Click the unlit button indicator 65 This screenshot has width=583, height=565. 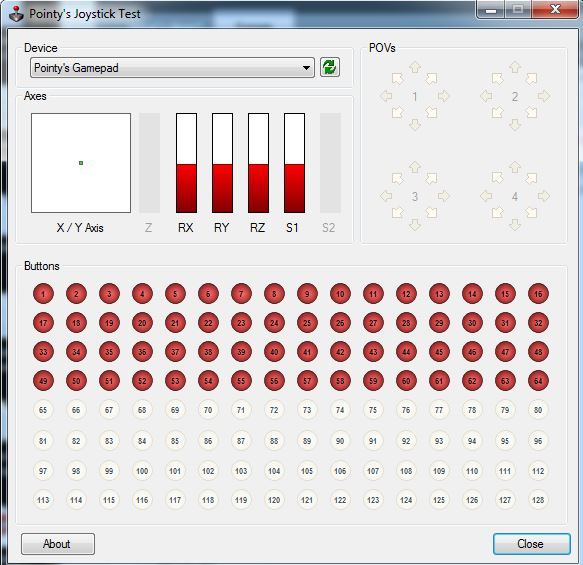[x=43, y=410]
